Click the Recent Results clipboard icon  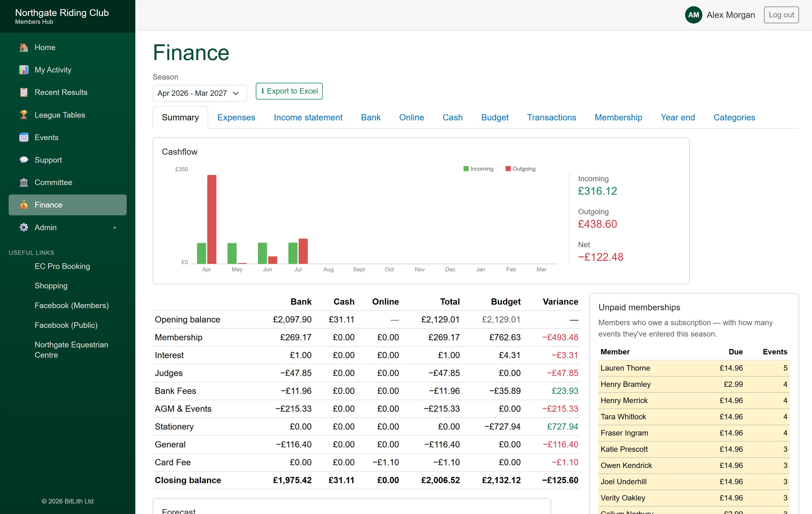coord(24,92)
